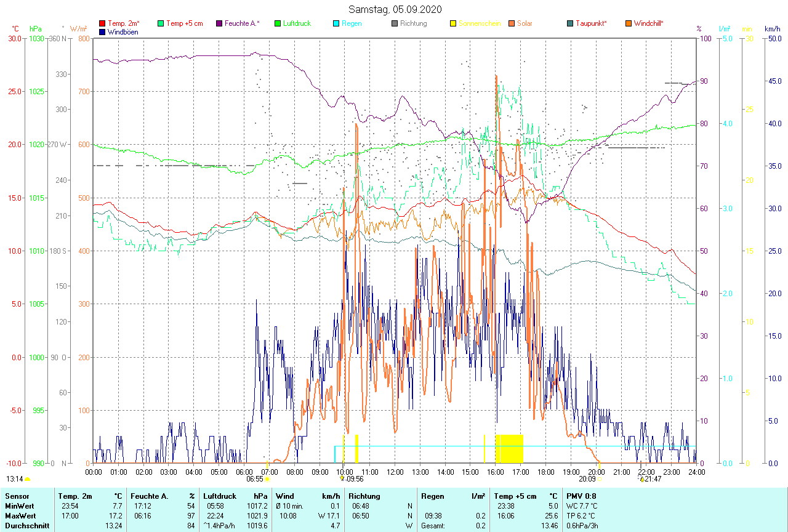Click the TP 6.2 °C value

581,516
